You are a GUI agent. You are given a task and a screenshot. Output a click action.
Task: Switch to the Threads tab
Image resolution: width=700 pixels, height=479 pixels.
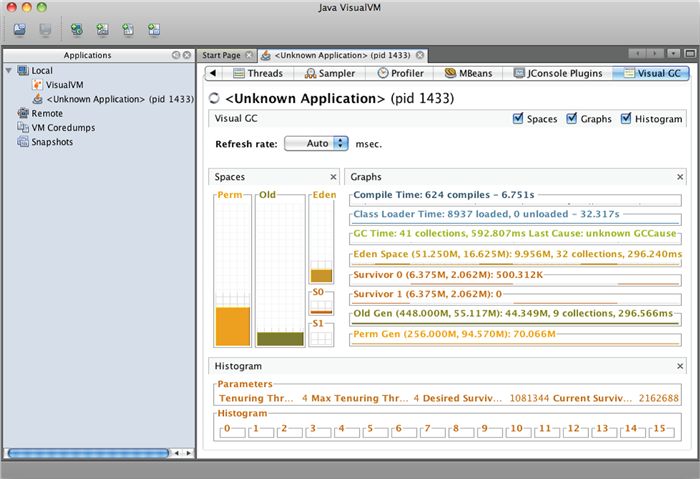pyautogui.click(x=257, y=73)
